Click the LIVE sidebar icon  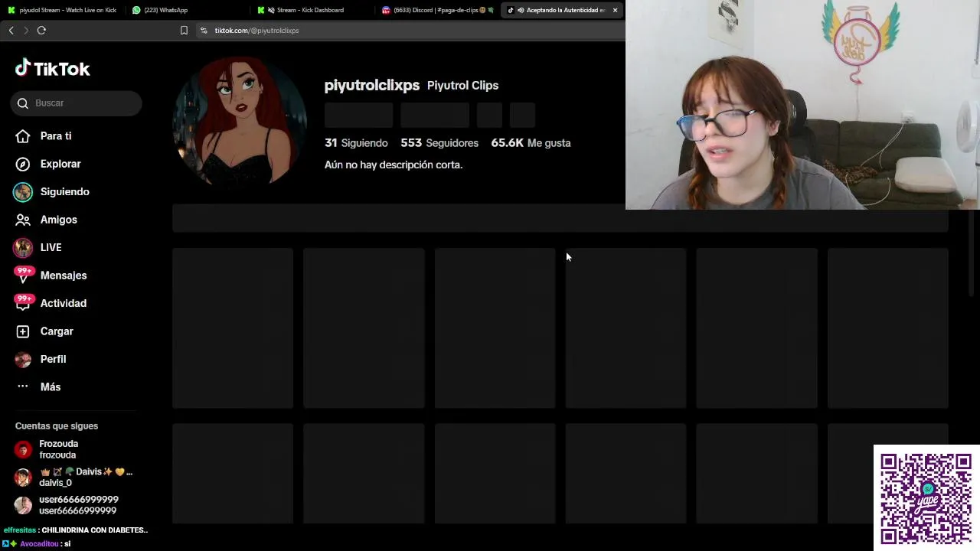tap(23, 247)
